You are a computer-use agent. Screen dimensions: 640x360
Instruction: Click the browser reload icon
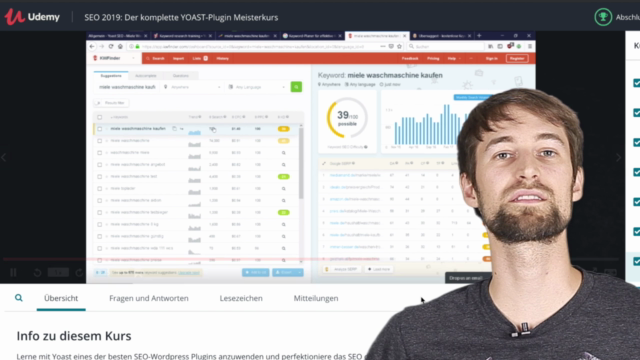111,47
